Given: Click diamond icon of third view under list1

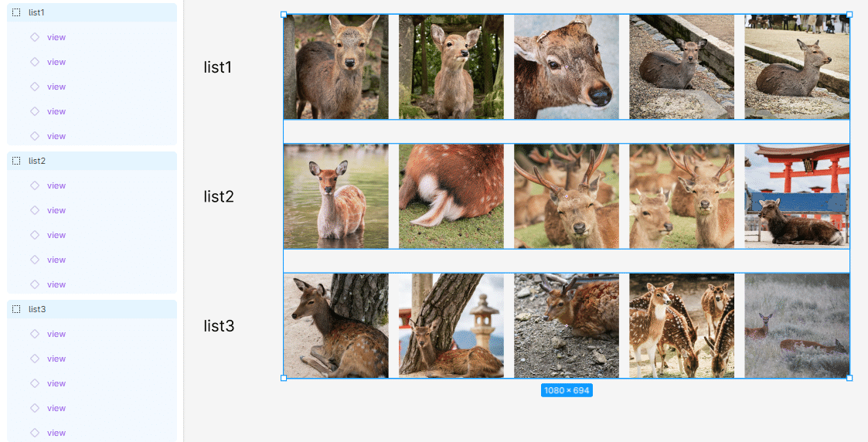Looking at the screenshot, I should tap(35, 87).
